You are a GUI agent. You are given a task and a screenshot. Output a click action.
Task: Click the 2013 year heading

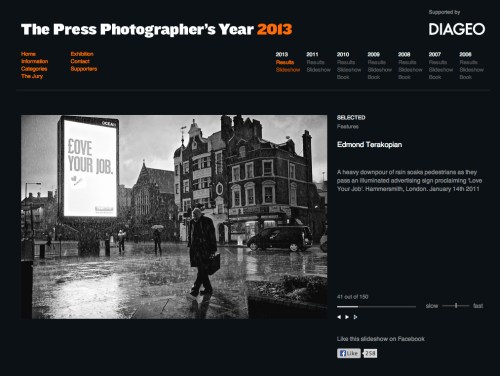[282, 54]
